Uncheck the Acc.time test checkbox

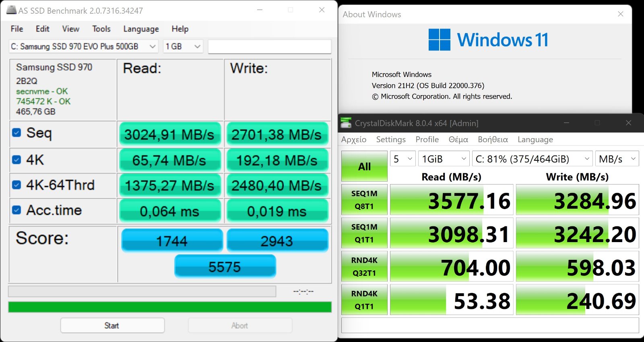[x=17, y=210]
